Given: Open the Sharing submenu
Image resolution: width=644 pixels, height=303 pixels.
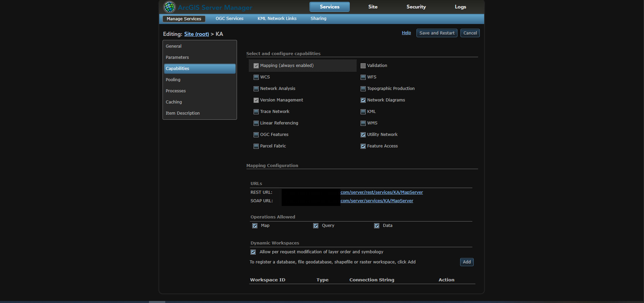Looking at the screenshot, I should pyautogui.click(x=319, y=19).
